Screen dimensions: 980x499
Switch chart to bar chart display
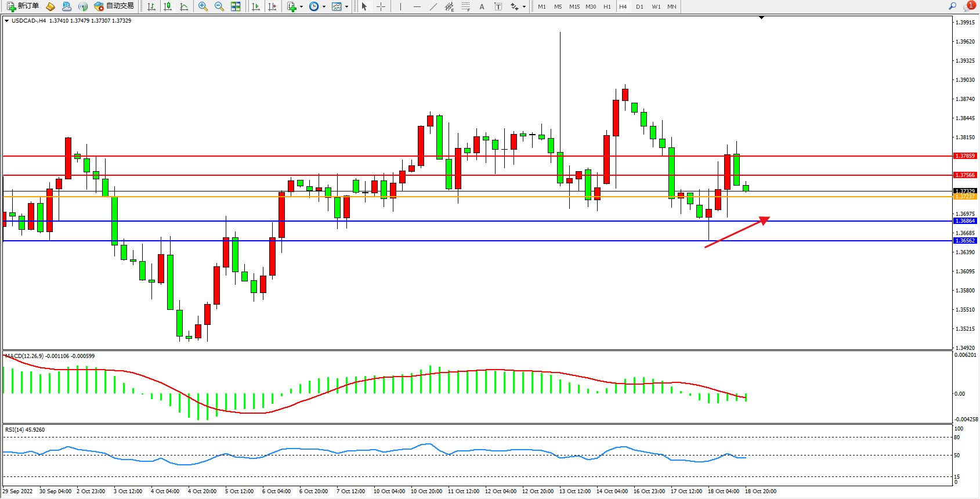coord(151,6)
